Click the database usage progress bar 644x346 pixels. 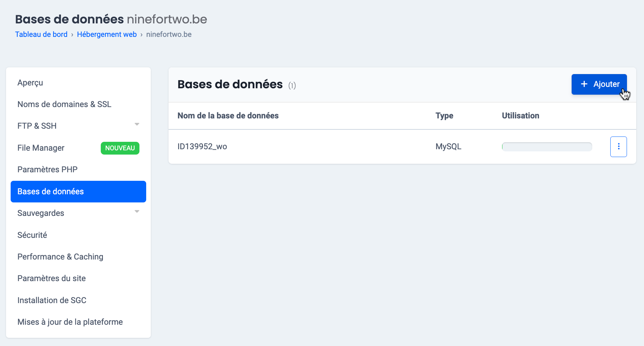[x=546, y=146]
